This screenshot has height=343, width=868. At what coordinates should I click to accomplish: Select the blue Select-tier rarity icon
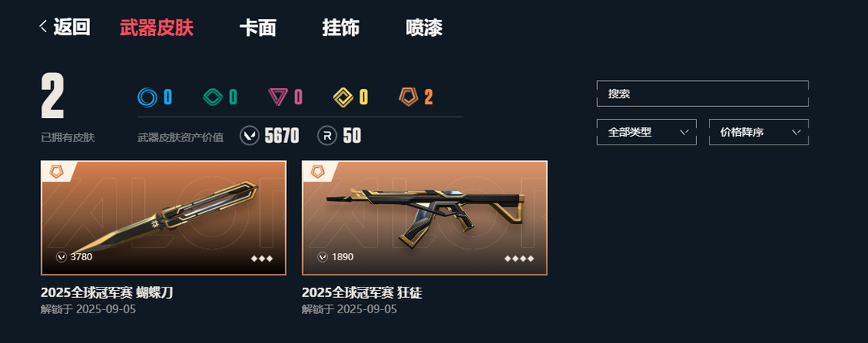[147, 97]
